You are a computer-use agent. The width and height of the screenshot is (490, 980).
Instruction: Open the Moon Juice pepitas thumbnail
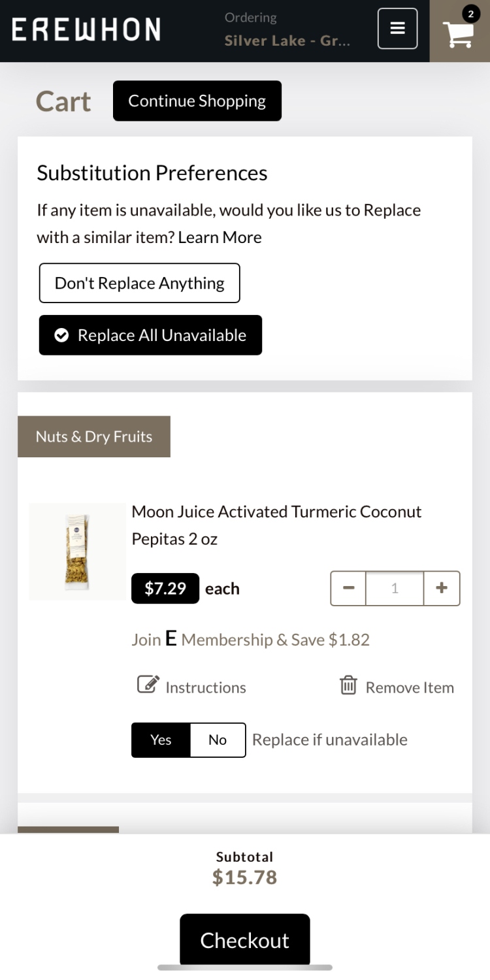pyautogui.click(x=77, y=551)
